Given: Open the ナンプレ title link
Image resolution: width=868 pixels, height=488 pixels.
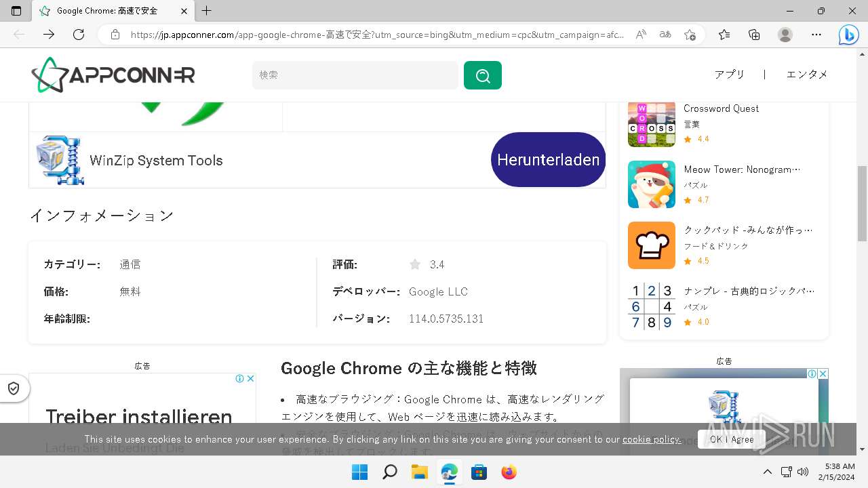Looking at the screenshot, I should click(749, 291).
